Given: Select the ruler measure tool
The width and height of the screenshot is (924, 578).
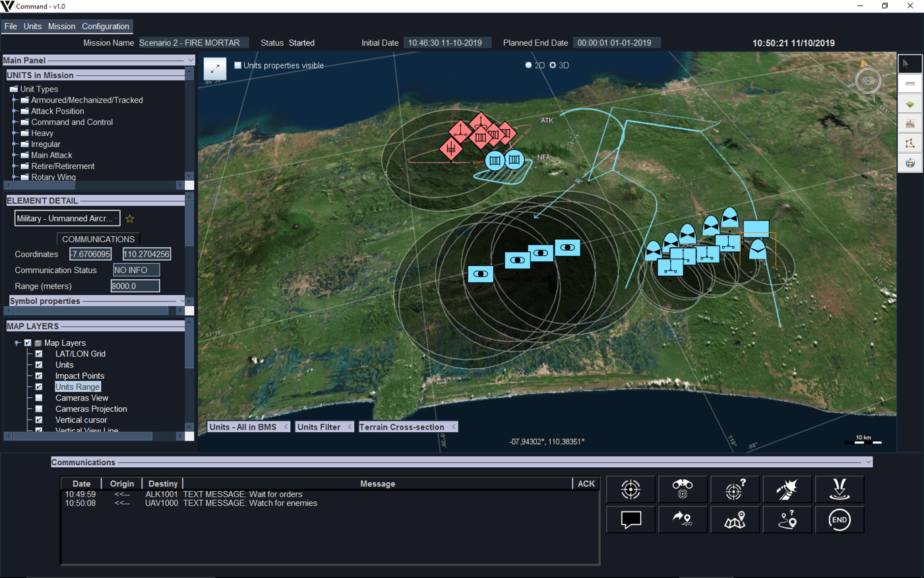Looking at the screenshot, I should click(910, 84).
